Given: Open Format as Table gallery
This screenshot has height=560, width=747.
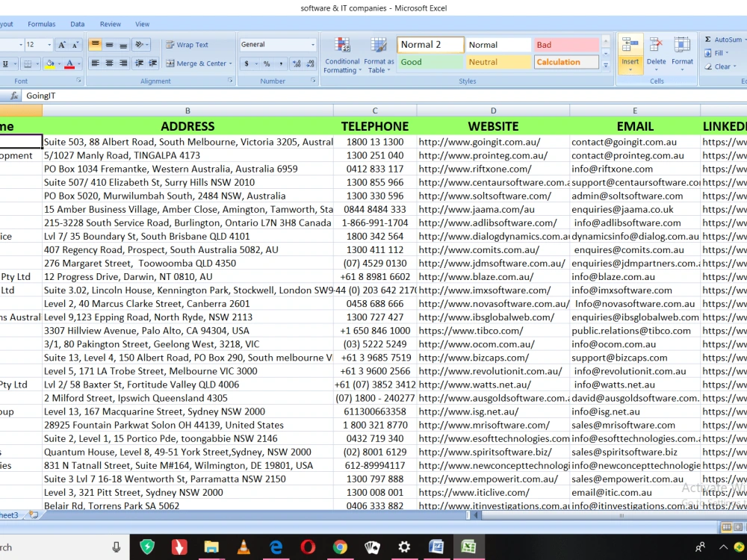Looking at the screenshot, I should [379, 56].
